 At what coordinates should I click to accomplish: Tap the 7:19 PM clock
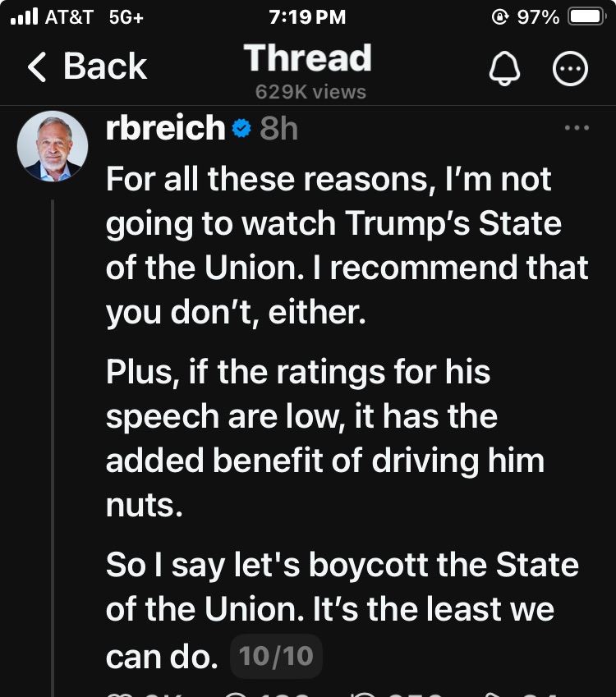point(307,17)
